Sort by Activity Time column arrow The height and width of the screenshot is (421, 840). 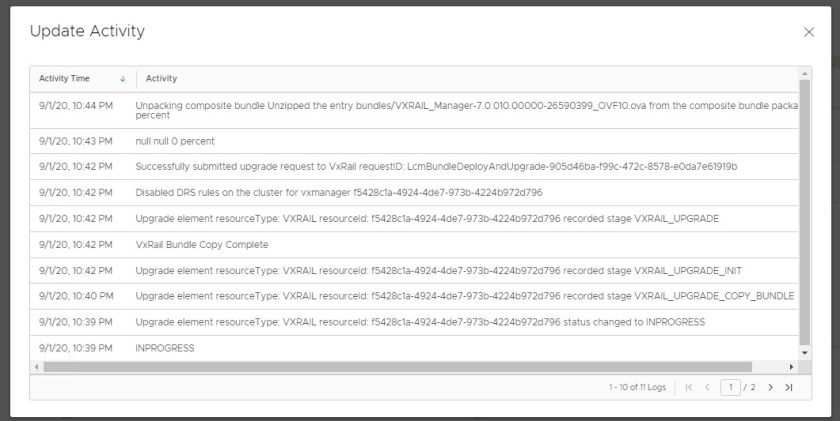(x=123, y=79)
